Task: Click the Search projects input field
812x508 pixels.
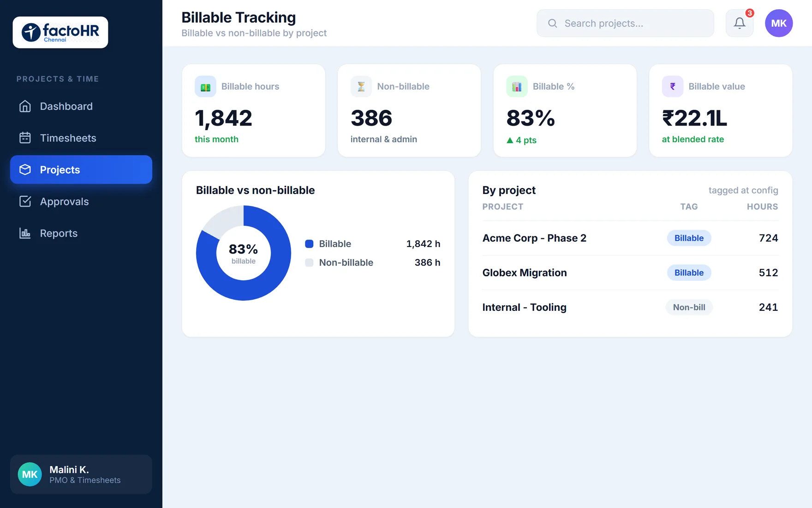Action: [x=625, y=23]
